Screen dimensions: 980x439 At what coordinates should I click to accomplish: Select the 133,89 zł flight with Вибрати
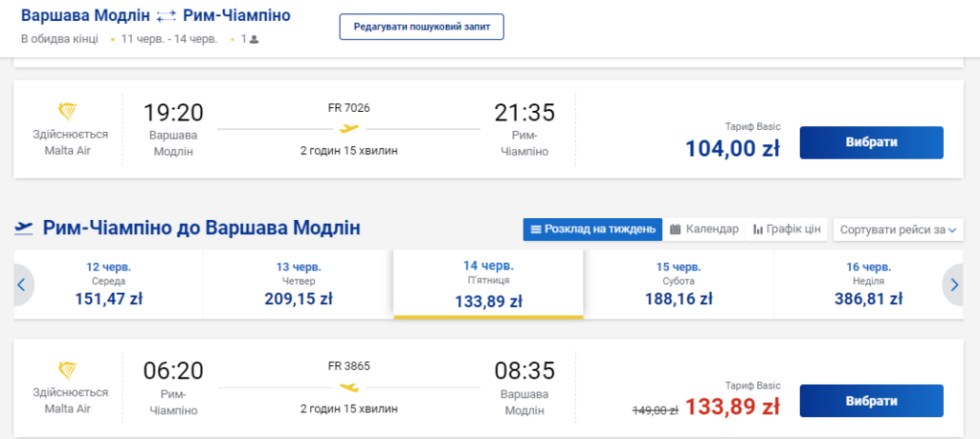coord(871,401)
